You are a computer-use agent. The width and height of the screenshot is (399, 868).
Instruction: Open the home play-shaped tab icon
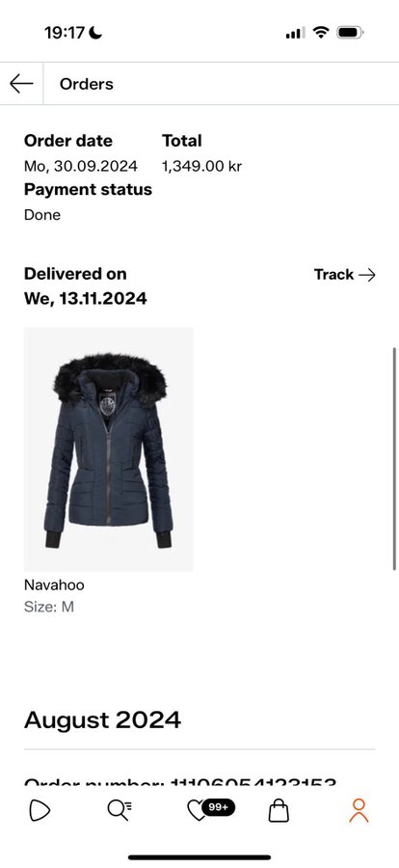(x=40, y=811)
